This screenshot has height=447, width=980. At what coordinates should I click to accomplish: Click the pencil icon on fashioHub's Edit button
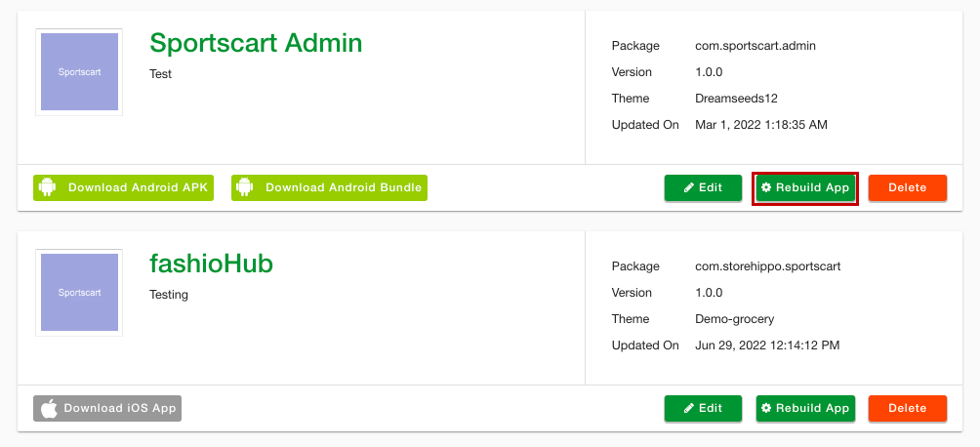click(689, 408)
